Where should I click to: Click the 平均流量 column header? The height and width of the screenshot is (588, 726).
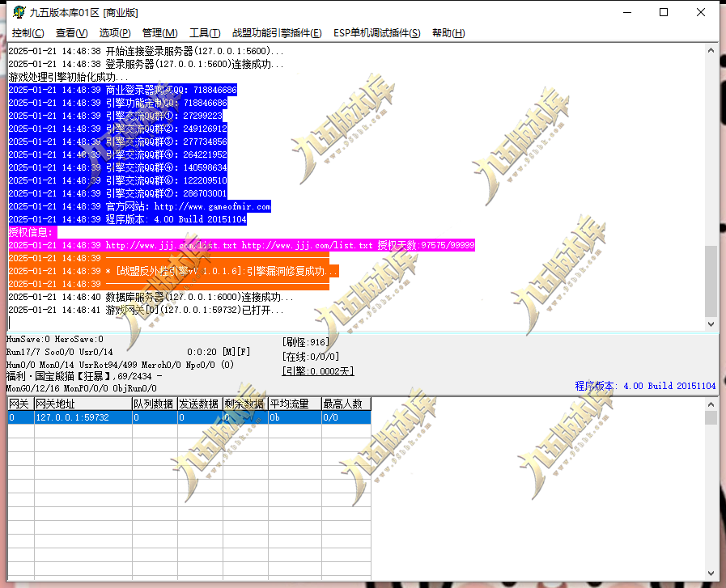295,404
